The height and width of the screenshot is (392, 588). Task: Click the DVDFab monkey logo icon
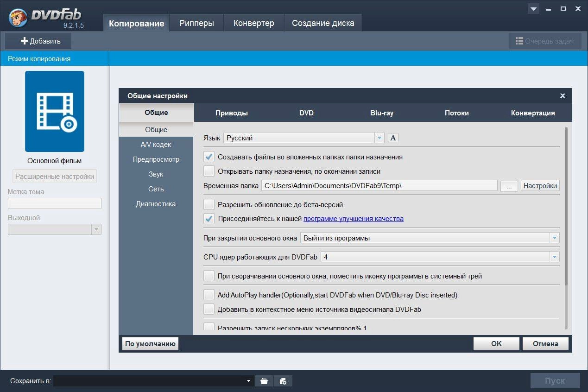pos(18,17)
